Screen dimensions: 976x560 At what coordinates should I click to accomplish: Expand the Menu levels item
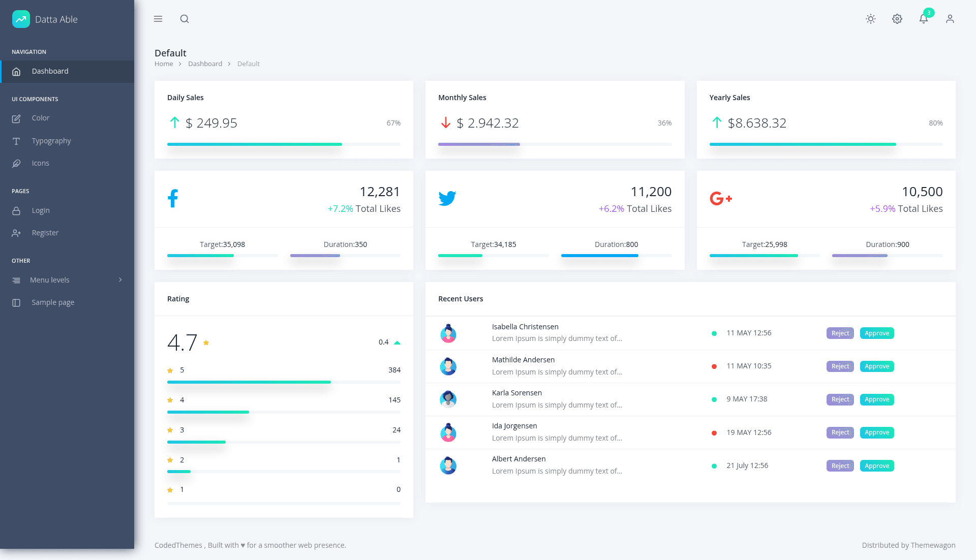[x=67, y=280]
